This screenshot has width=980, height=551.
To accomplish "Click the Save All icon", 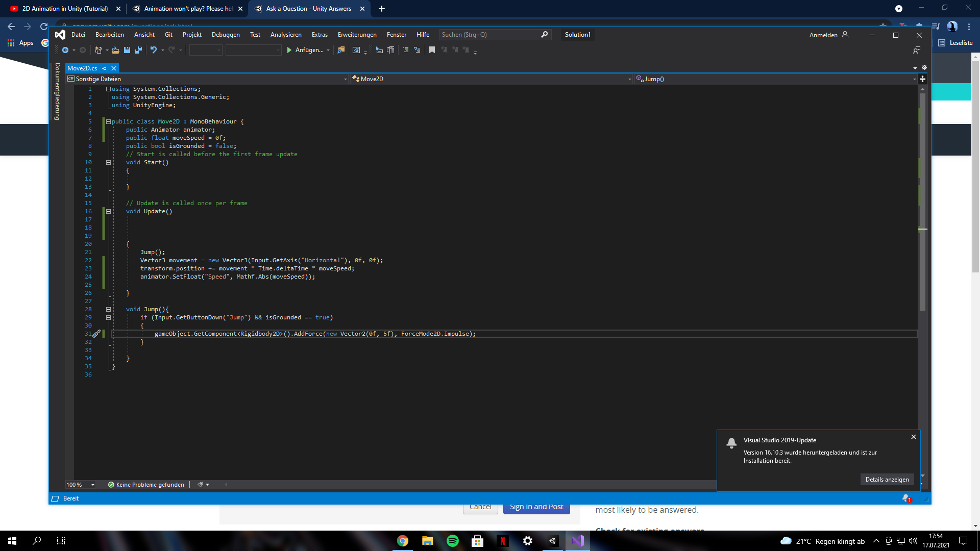I will click(x=138, y=50).
